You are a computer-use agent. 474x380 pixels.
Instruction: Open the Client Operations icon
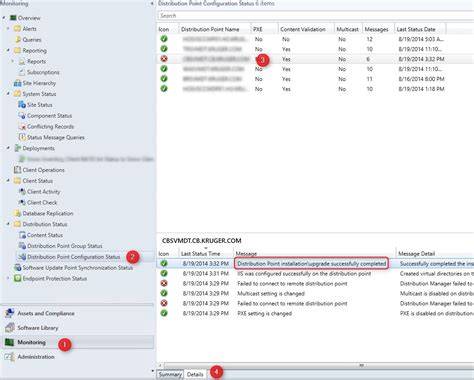pos(17,170)
